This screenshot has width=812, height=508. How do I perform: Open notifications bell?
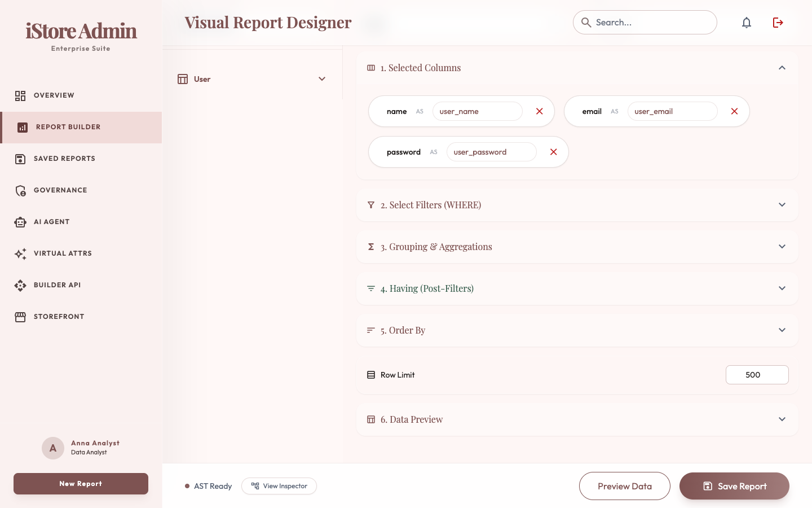coord(747,23)
